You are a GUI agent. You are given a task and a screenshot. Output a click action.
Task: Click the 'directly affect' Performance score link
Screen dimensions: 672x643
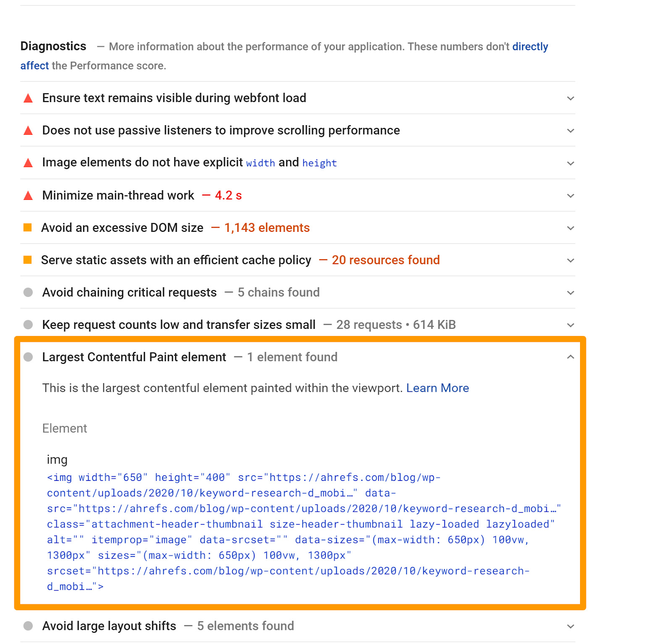tap(530, 47)
